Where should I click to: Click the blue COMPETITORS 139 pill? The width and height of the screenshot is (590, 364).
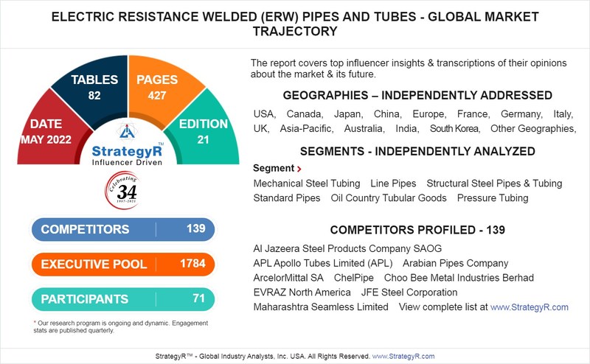123,229
